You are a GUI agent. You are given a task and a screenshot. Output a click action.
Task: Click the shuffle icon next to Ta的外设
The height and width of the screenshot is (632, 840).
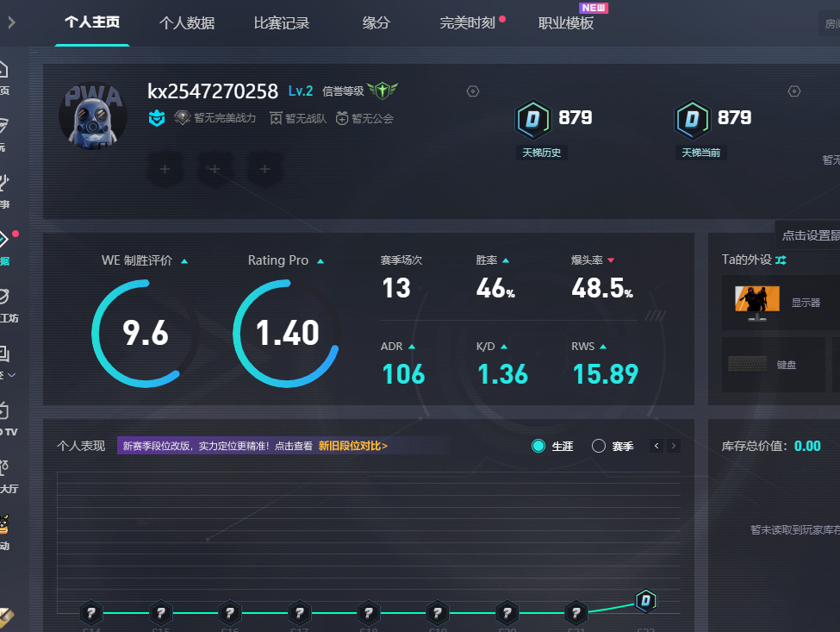pos(781,260)
